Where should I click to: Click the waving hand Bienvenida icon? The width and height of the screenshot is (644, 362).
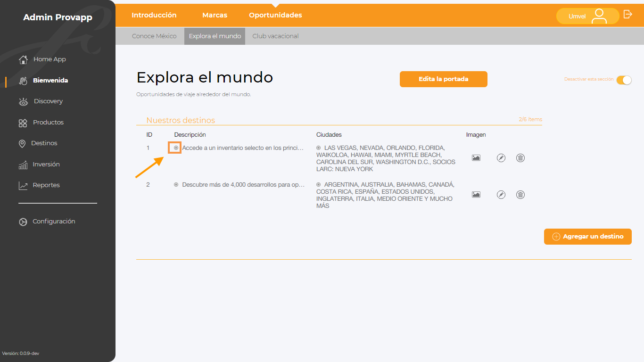[x=23, y=81]
